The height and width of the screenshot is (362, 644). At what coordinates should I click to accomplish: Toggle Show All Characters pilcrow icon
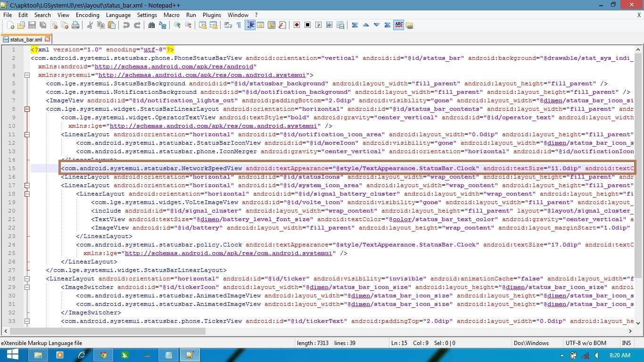pos(239,25)
